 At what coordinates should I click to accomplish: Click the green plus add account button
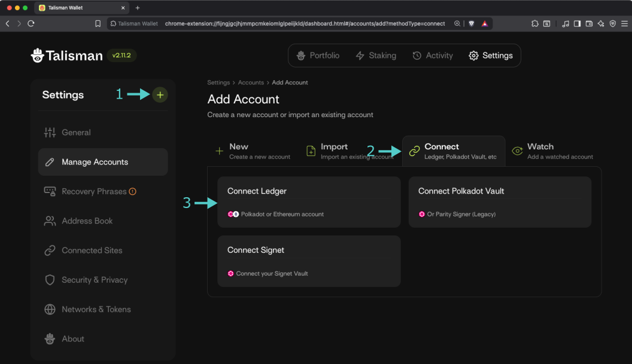pyautogui.click(x=160, y=95)
